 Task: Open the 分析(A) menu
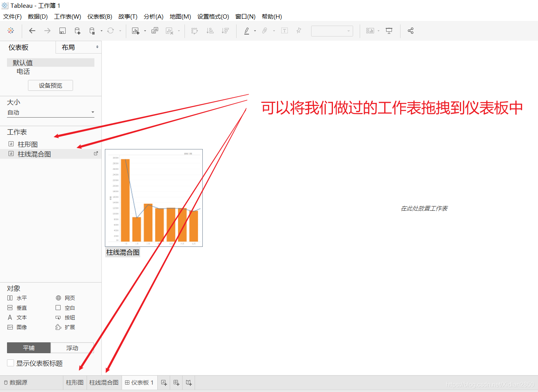(153, 17)
